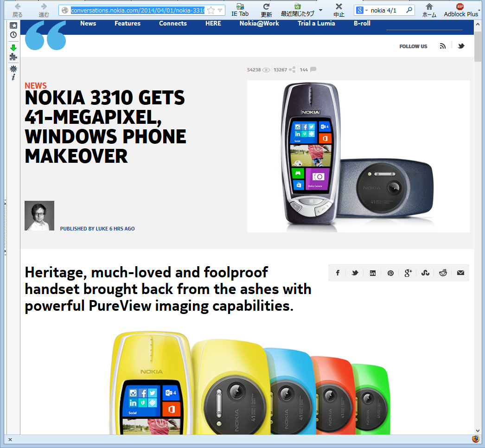This screenshot has width=485, height=448.
Task: Open the Google search engine selector dropdown
Action: [362, 11]
